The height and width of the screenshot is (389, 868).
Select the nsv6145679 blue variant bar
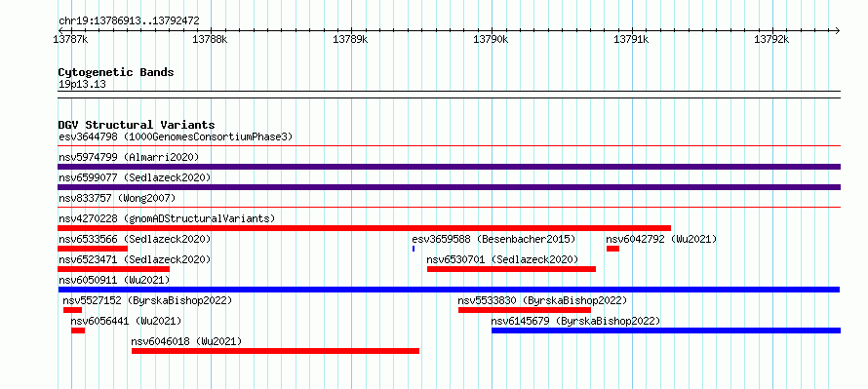click(x=666, y=331)
